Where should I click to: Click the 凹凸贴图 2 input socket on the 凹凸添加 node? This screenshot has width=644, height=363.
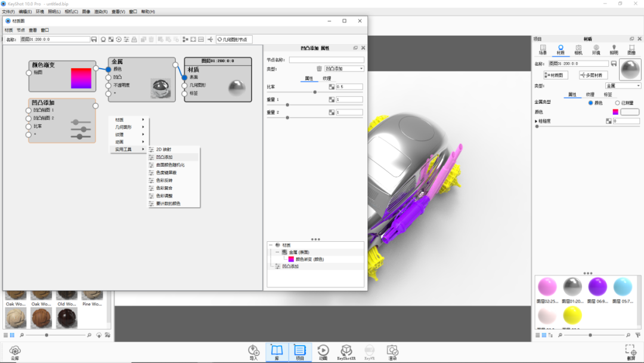[29, 118]
